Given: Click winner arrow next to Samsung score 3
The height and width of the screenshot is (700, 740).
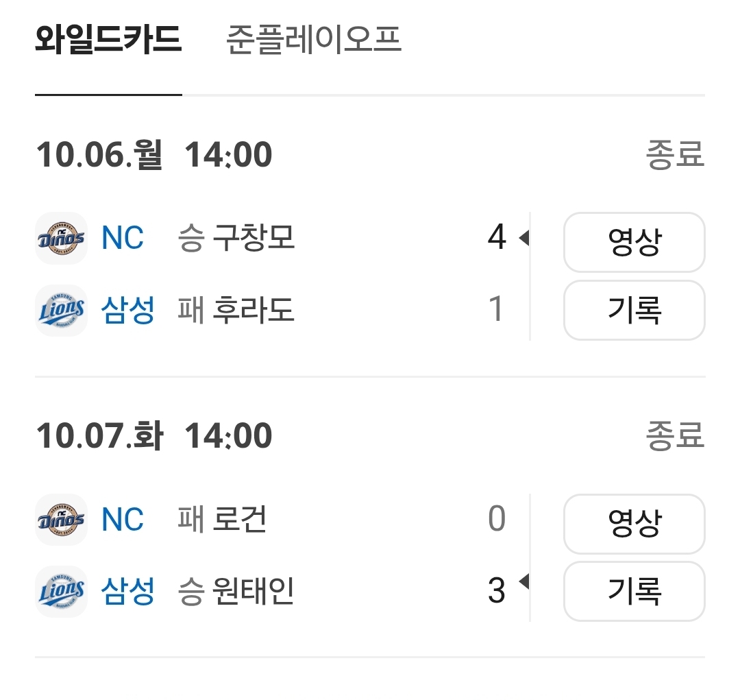Looking at the screenshot, I should (x=523, y=583).
